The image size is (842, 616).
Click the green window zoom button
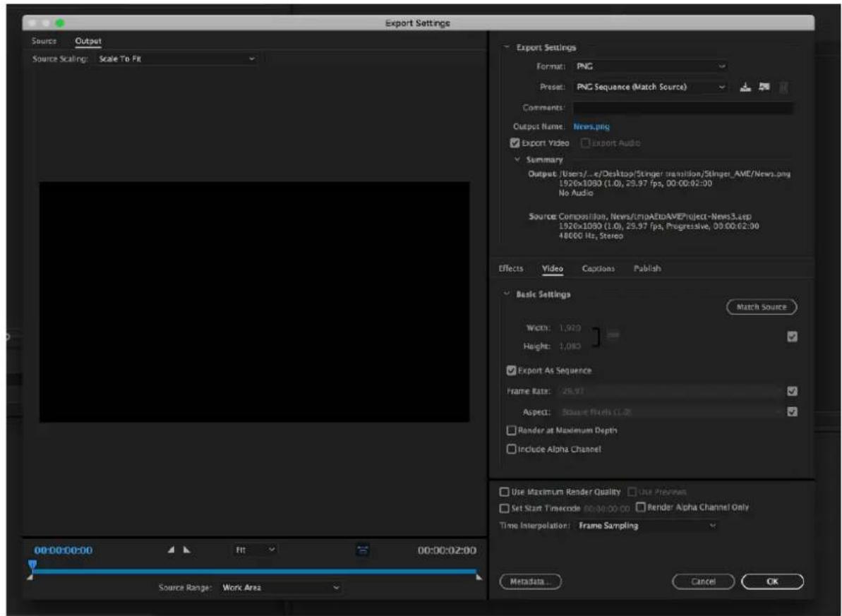[59, 23]
